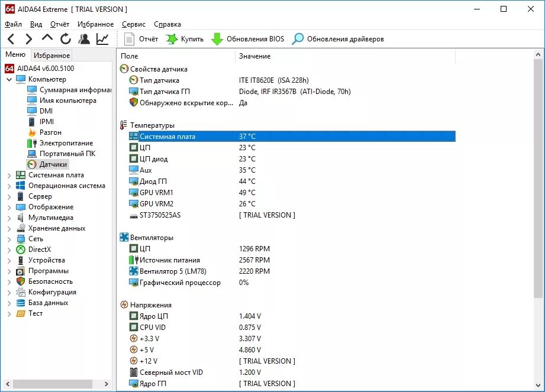Open the Файл menu
The width and height of the screenshot is (545, 392).
pyautogui.click(x=13, y=24)
